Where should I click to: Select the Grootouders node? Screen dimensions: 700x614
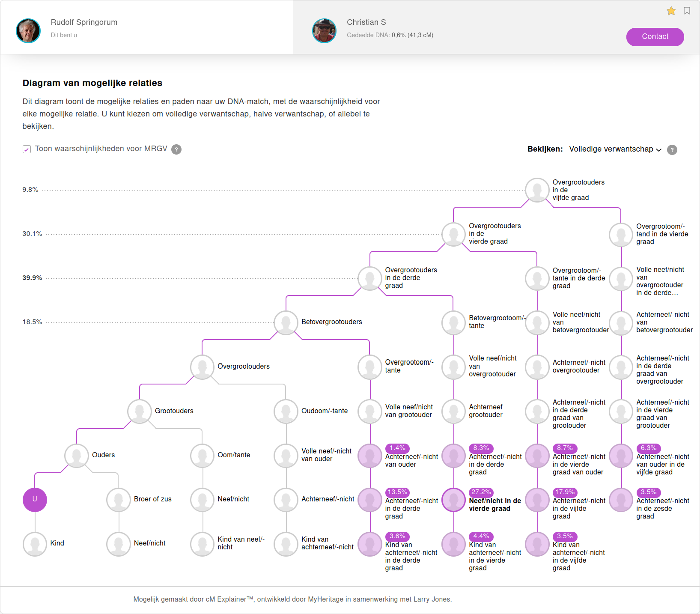(x=139, y=411)
